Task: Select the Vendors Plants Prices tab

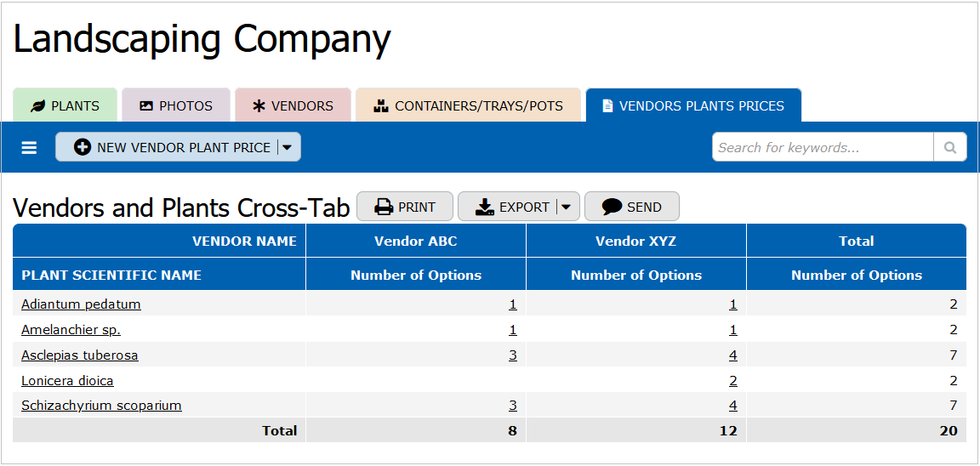Action: (692, 105)
